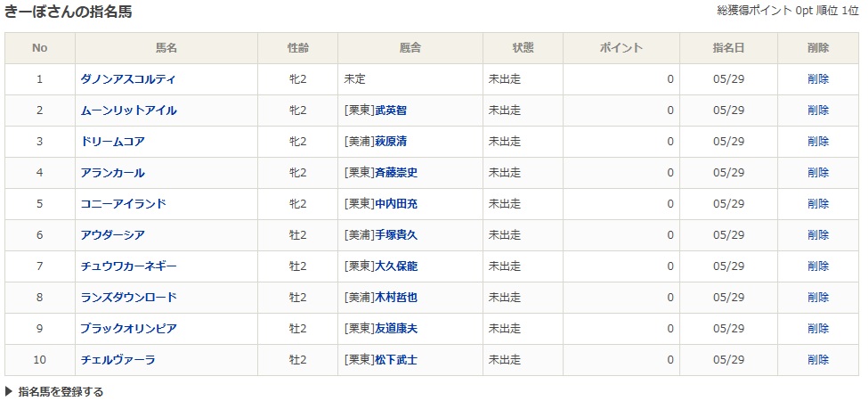
Task: Open horse ブラックオリンピア
Action: (x=128, y=329)
